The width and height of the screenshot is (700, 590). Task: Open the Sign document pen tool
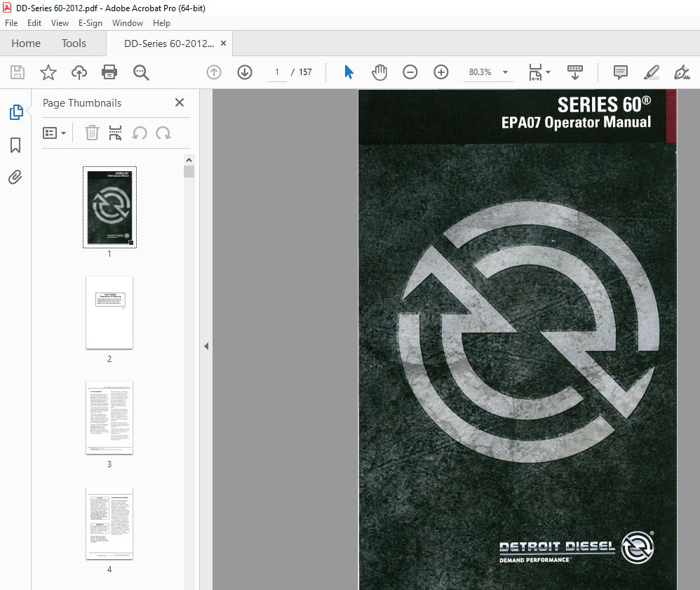(682, 72)
